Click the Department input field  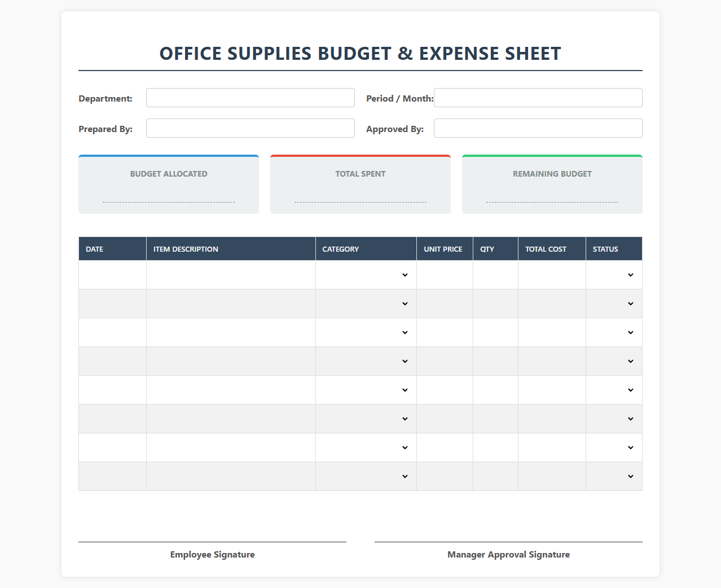(250, 98)
